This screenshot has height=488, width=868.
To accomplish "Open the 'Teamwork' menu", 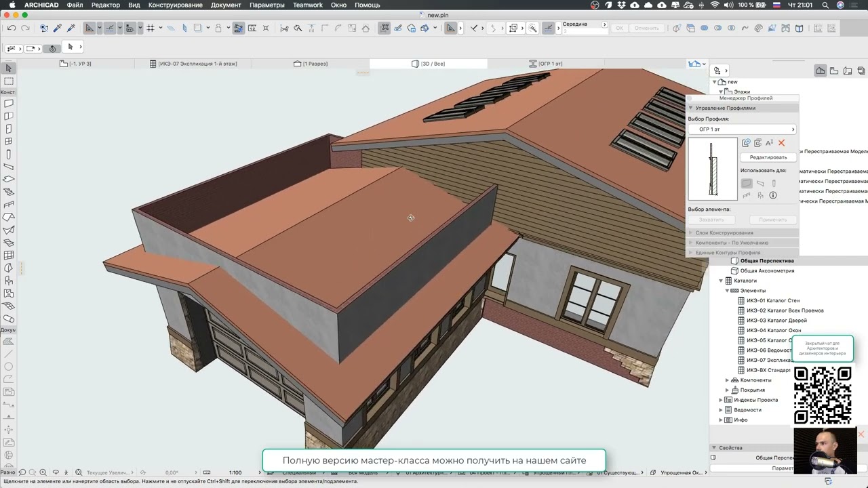I will tap(308, 5).
